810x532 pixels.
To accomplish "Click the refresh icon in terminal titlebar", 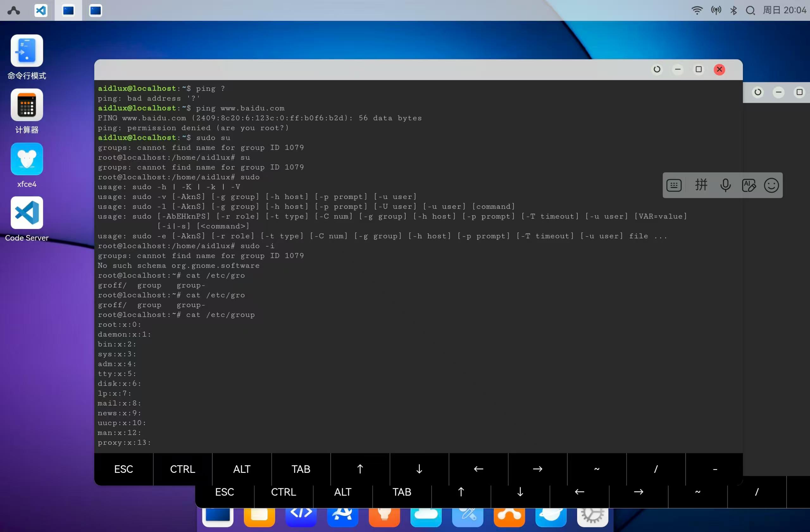I will 657,69.
